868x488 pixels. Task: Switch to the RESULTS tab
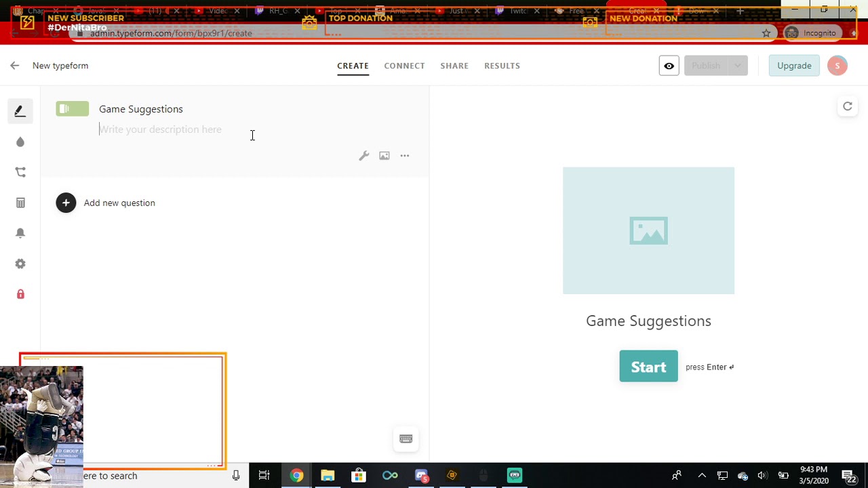point(502,66)
